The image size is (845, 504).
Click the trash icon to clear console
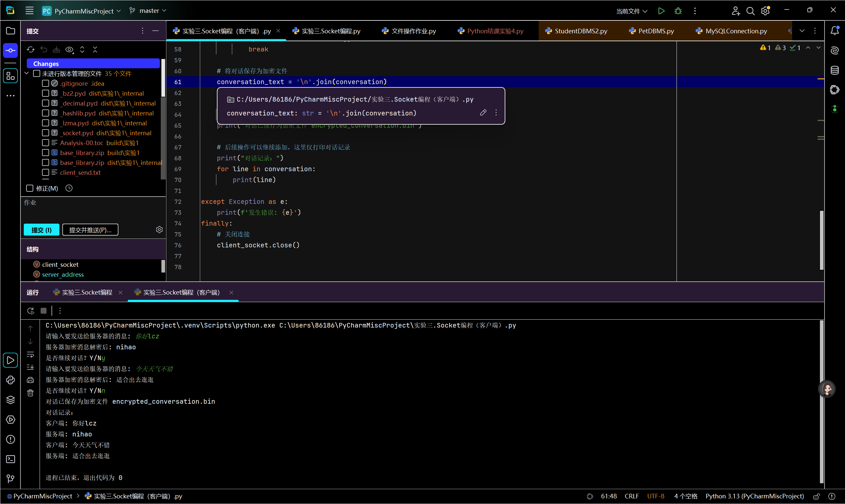30,393
